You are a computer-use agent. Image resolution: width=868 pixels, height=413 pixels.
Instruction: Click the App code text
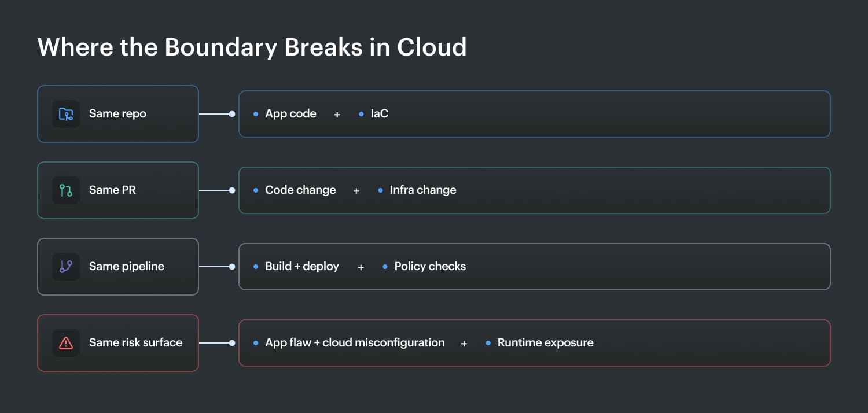coord(290,114)
